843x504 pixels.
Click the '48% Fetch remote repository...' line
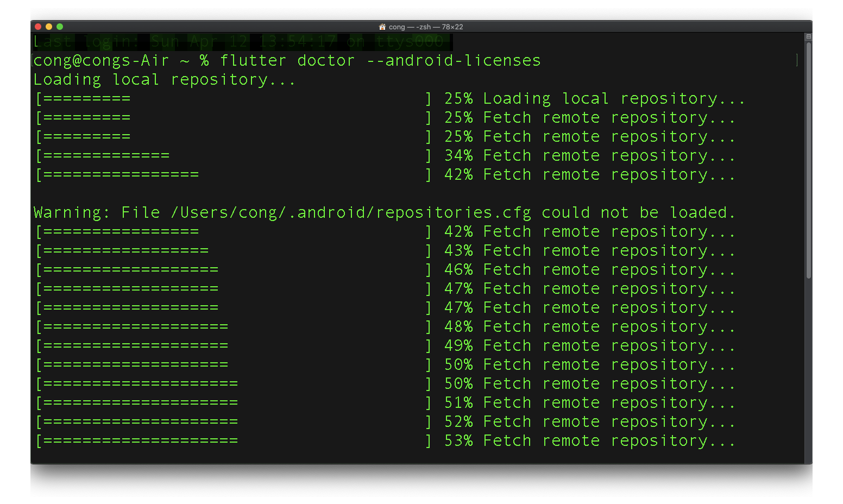pyautogui.click(x=589, y=326)
